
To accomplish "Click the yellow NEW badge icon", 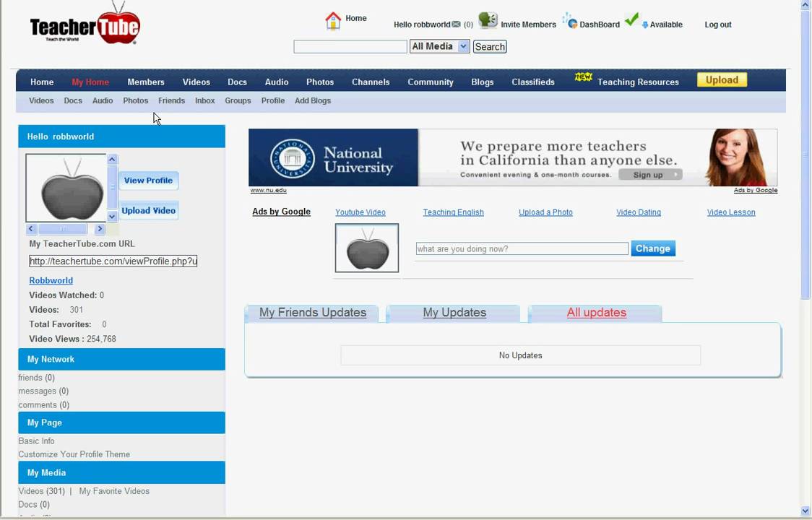I will 584,77.
